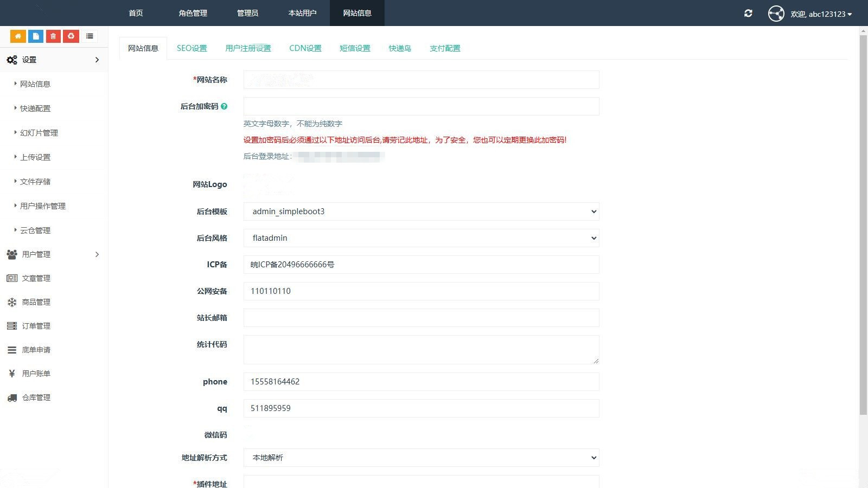Screen dimensions: 868x488
Task: Click the red recycle icon
Action: [x=71, y=36]
